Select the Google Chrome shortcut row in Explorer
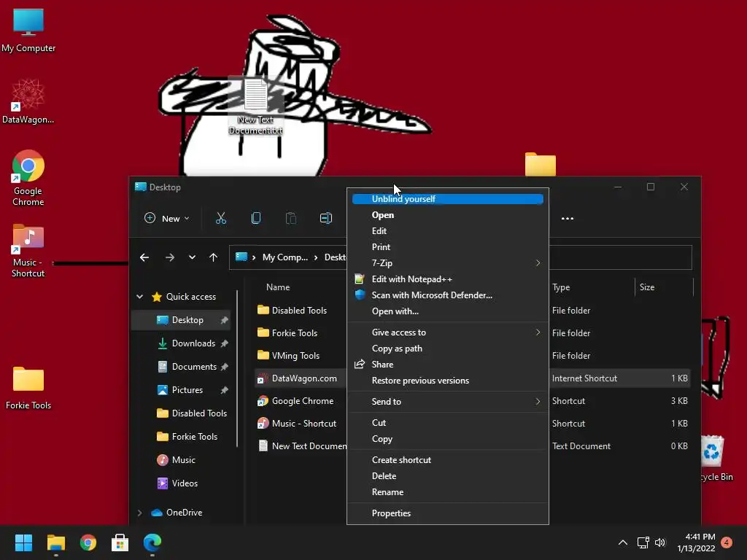Viewport: 747px width, 560px height. click(301, 401)
